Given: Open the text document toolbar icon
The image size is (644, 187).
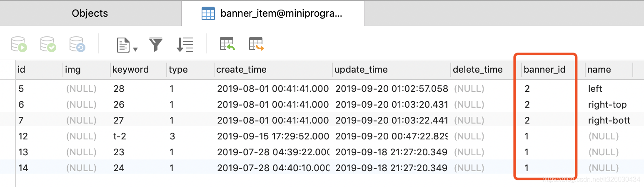Looking at the screenshot, I should [123, 44].
